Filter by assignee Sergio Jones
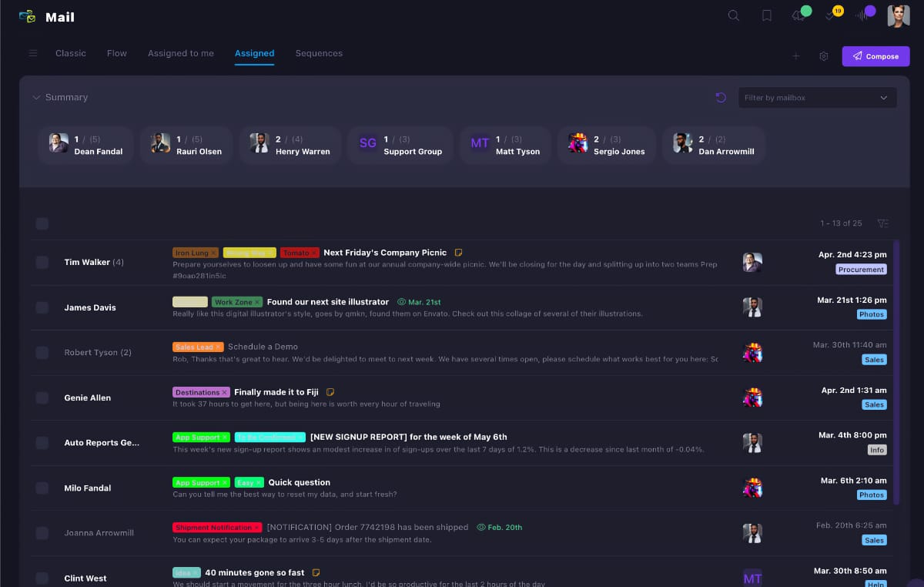 pos(606,145)
